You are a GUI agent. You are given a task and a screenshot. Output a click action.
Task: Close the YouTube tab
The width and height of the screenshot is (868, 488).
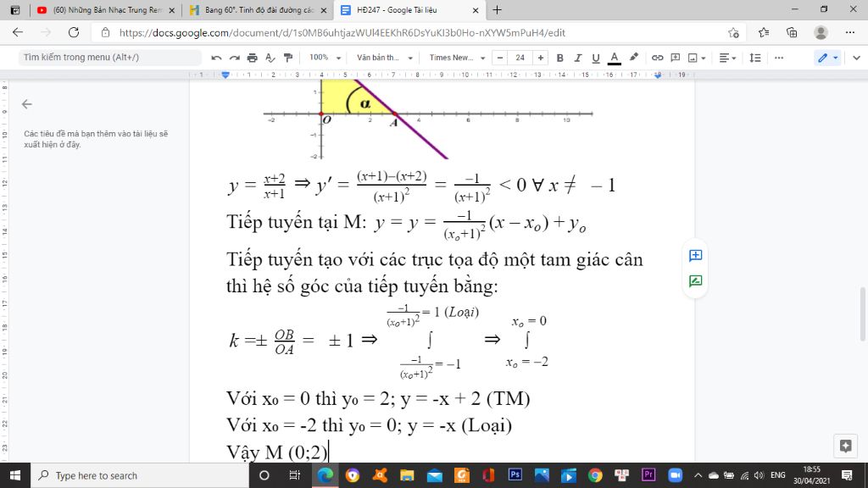(x=171, y=10)
